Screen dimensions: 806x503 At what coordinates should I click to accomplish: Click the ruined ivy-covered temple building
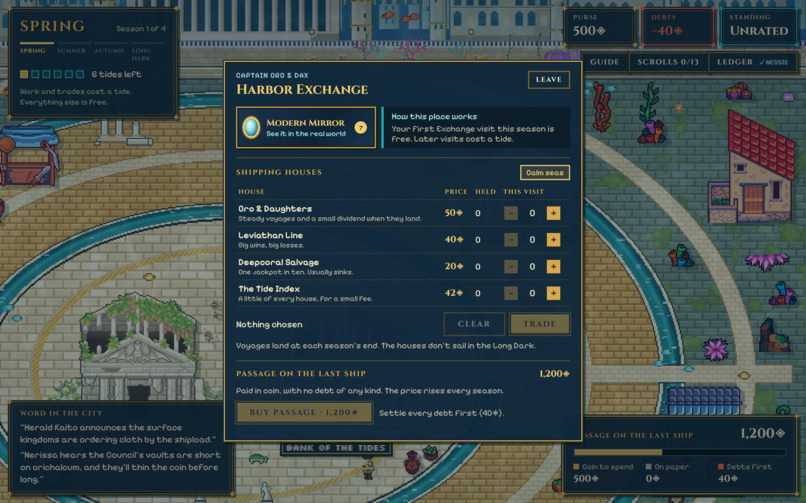pos(139,346)
